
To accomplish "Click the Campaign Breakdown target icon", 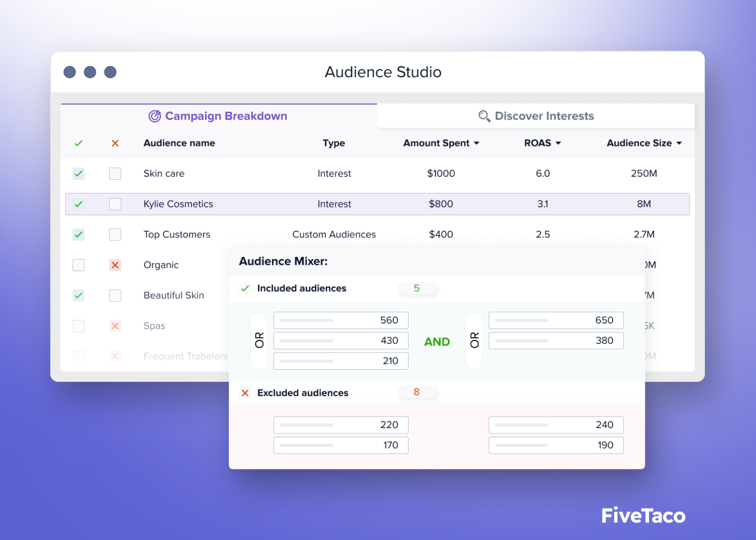I will [x=154, y=116].
